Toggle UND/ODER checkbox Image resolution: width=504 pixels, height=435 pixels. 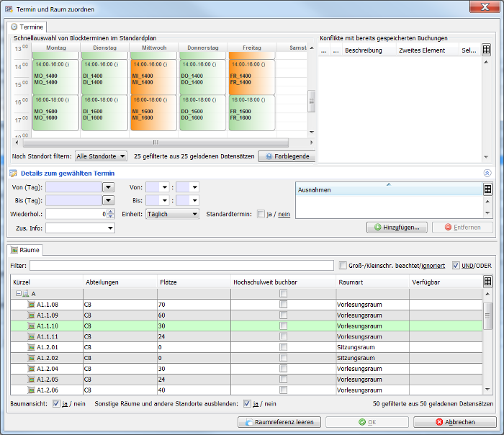[x=456, y=265]
